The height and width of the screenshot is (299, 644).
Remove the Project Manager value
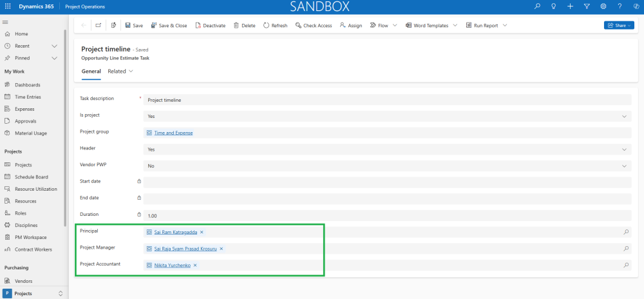(222, 249)
